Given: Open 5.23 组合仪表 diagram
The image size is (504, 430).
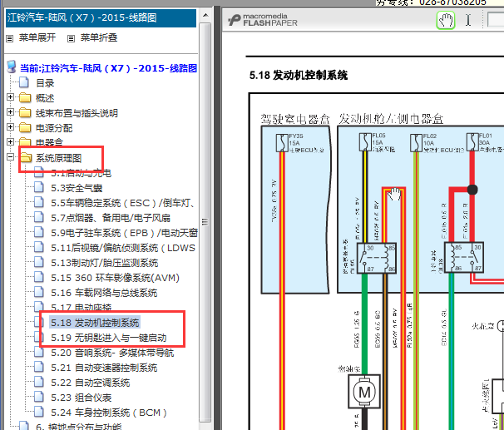Looking at the screenshot, I should point(82,398).
